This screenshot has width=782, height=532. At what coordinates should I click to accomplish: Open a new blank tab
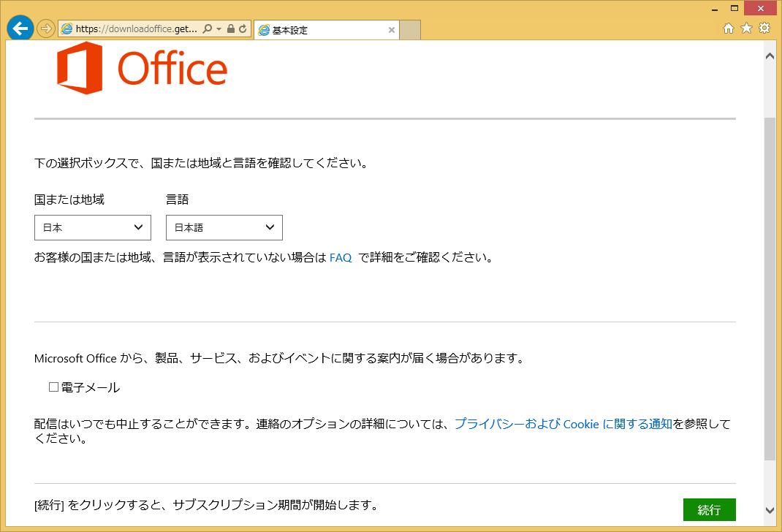410,30
